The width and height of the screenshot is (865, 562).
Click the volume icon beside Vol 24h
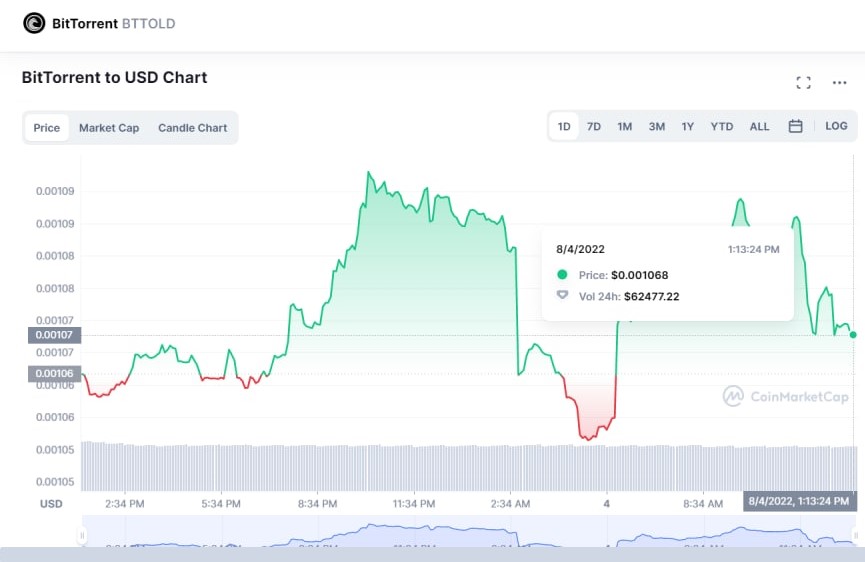[x=562, y=295]
